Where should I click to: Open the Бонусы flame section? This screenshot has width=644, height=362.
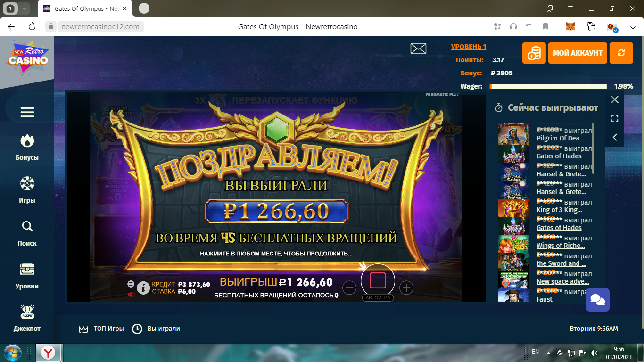27,147
